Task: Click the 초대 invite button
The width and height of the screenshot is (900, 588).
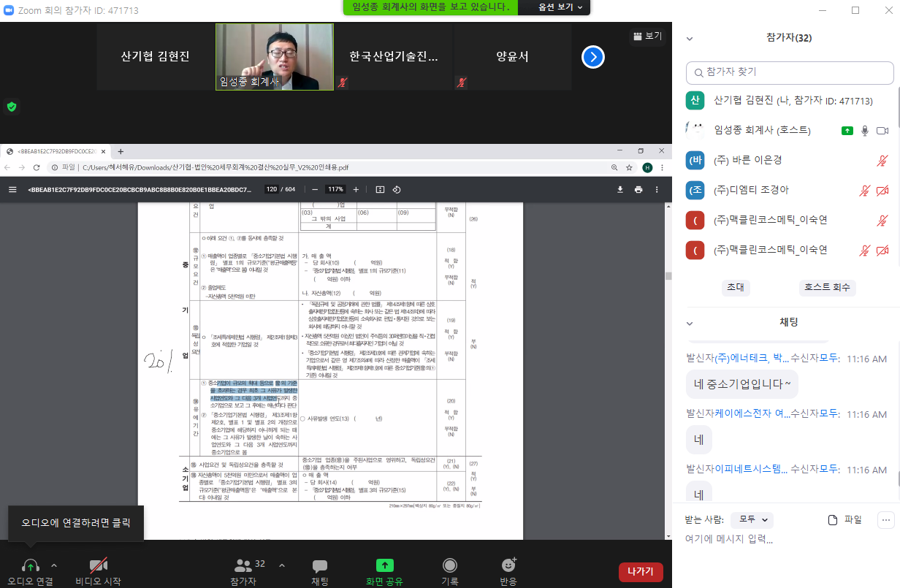Action: [x=736, y=287]
